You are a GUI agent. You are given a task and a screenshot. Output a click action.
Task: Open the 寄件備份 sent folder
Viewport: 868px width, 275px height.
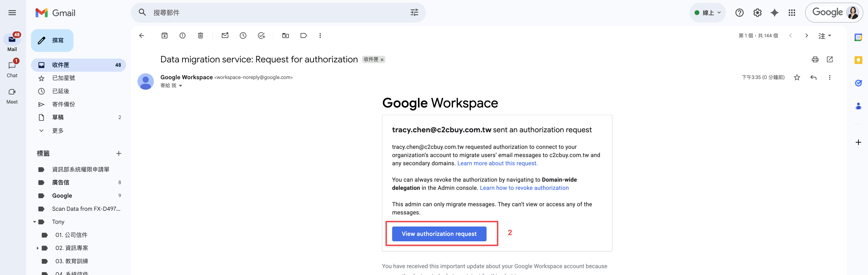(x=79, y=104)
